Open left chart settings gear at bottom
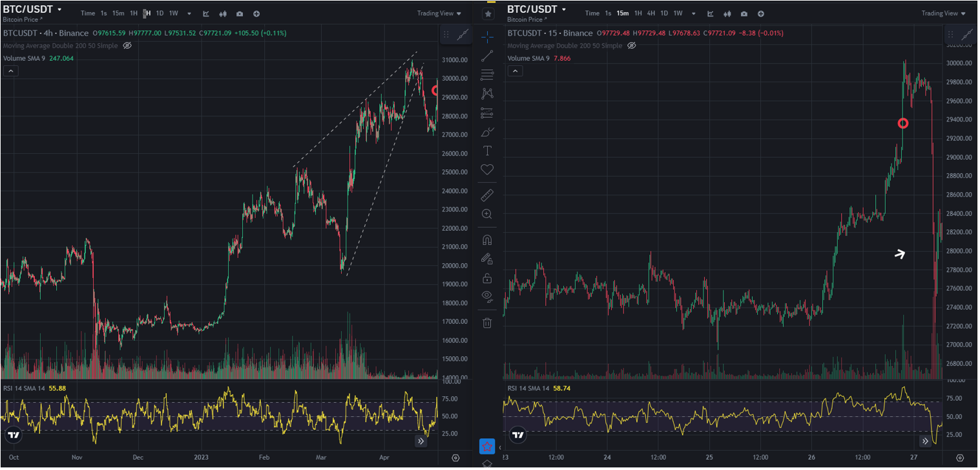 point(455,458)
